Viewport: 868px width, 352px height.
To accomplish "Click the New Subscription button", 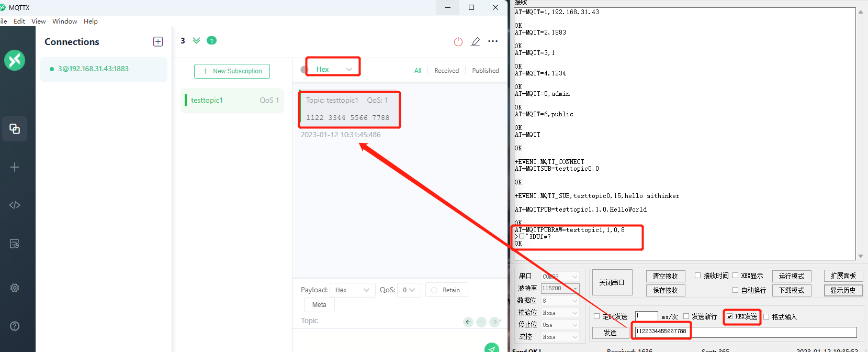I will 232,71.
